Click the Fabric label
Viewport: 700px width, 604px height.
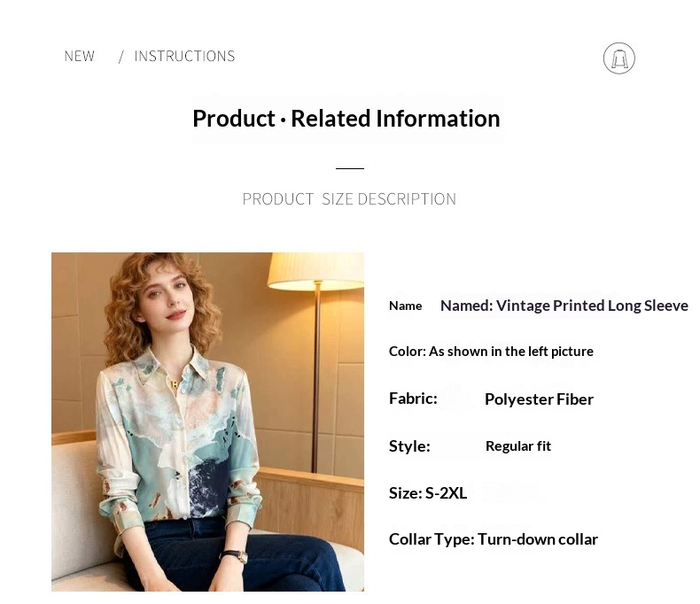tap(413, 399)
